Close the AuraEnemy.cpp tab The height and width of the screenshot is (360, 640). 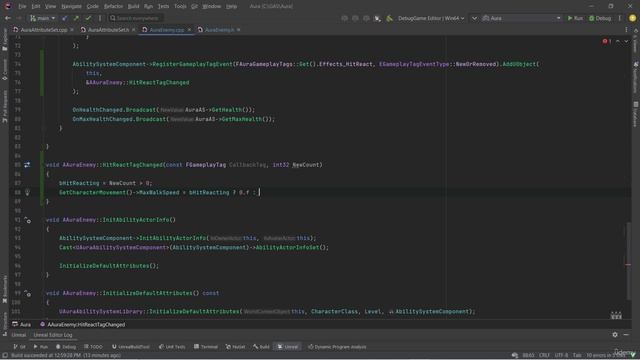point(189,30)
